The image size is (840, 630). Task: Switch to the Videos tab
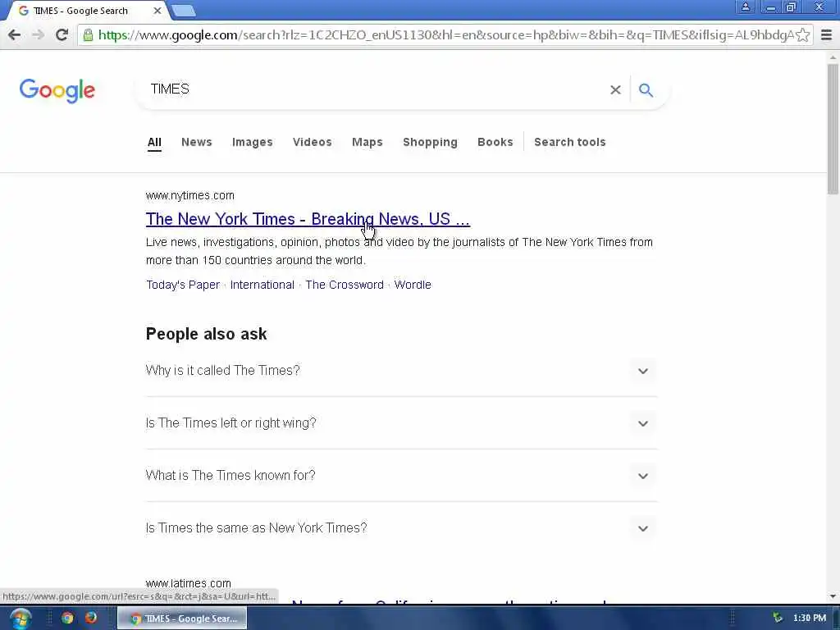pos(313,143)
